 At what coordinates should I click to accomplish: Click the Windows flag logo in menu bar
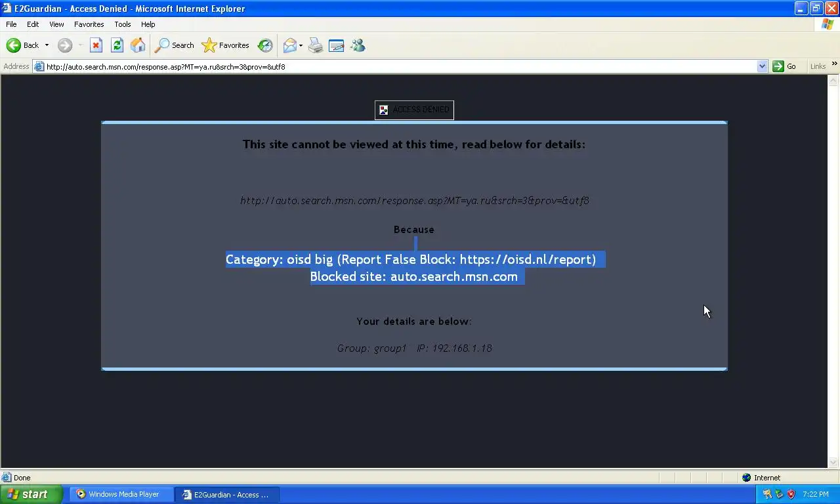(828, 24)
